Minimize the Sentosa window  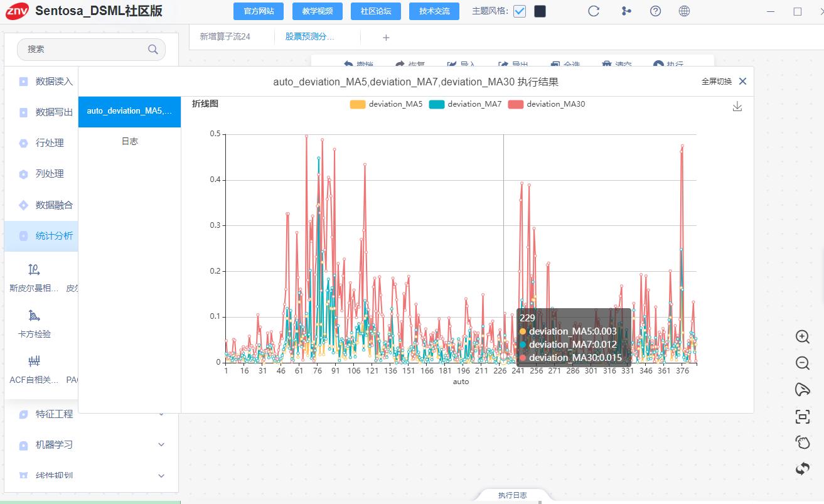pos(771,11)
